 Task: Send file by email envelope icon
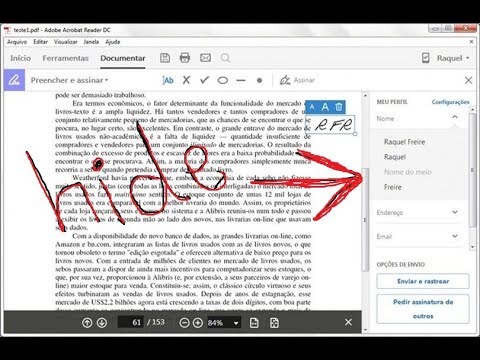tap(205, 58)
